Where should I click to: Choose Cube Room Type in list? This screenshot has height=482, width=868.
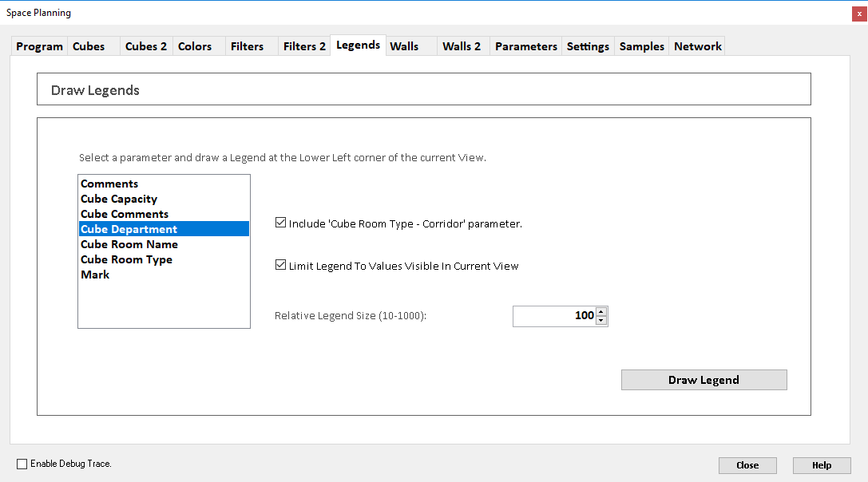[164, 259]
